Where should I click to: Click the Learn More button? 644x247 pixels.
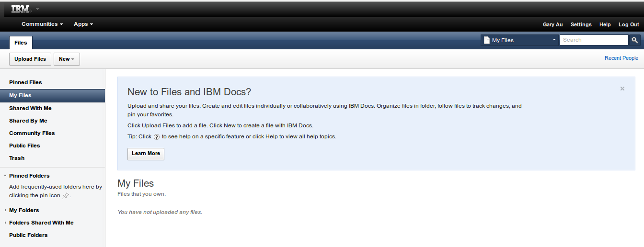pos(146,154)
